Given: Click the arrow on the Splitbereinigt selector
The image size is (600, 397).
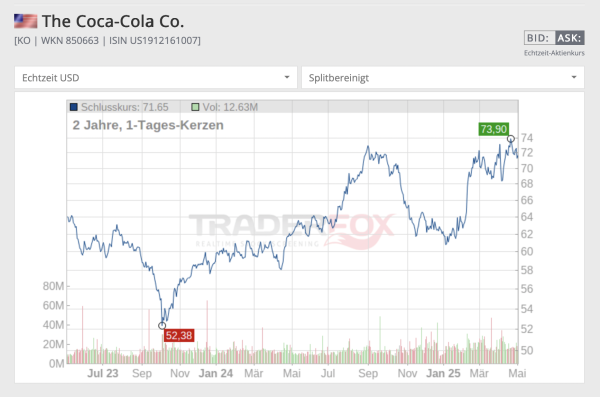Looking at the screenshot, I should coord(574,77).
